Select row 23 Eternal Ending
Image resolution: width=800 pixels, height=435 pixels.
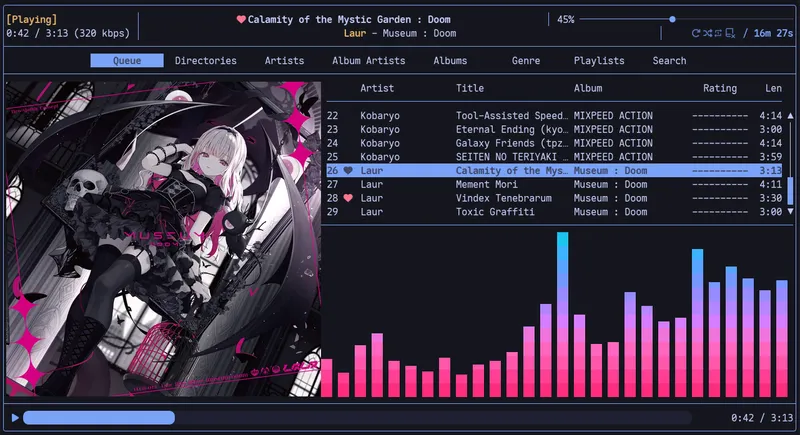coord(554,130)
